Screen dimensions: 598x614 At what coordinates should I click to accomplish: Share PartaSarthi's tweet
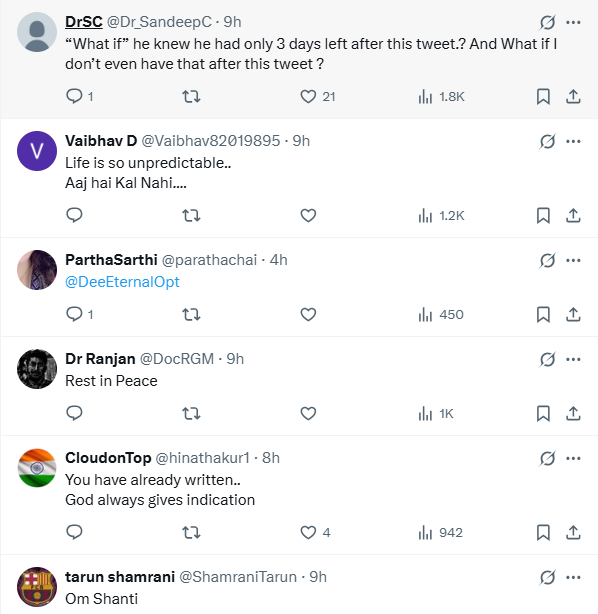(x=573, y=314)
